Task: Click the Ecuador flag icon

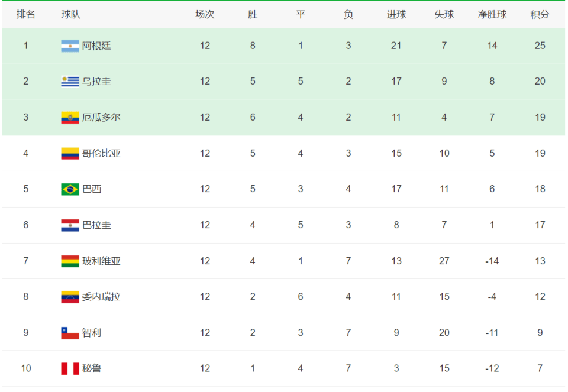Action: (x=70, y=118)
